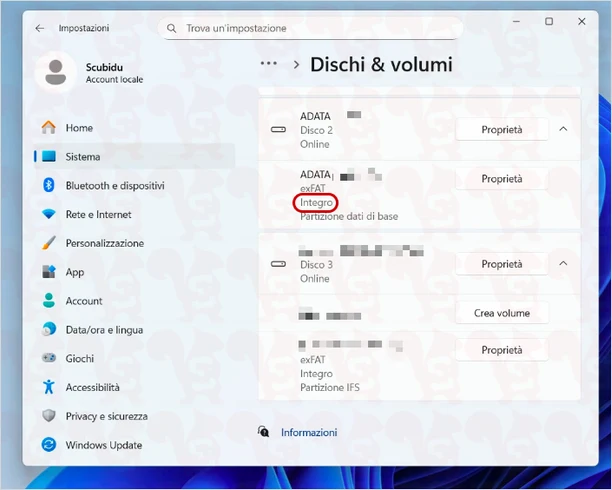Select Sistema in the sidebar
The width and height of the screenshot is (612, 490).
point(135,157)
